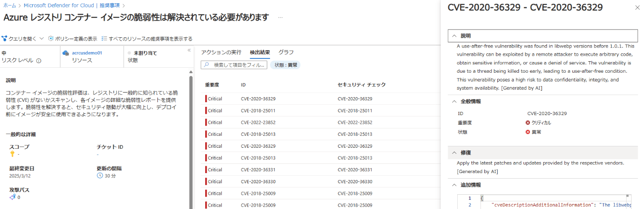Open the ホーム breadcrumb link
The image size is (644, 209).
[x=9, y=5]
